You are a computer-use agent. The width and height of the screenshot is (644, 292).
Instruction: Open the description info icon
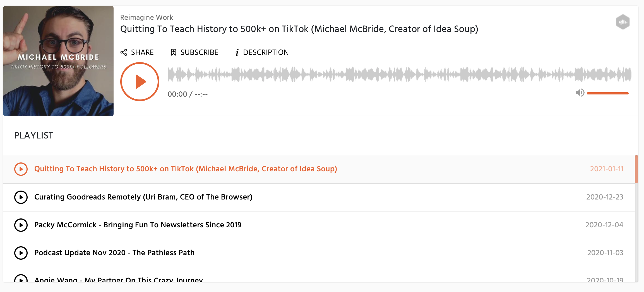[237, 52]
